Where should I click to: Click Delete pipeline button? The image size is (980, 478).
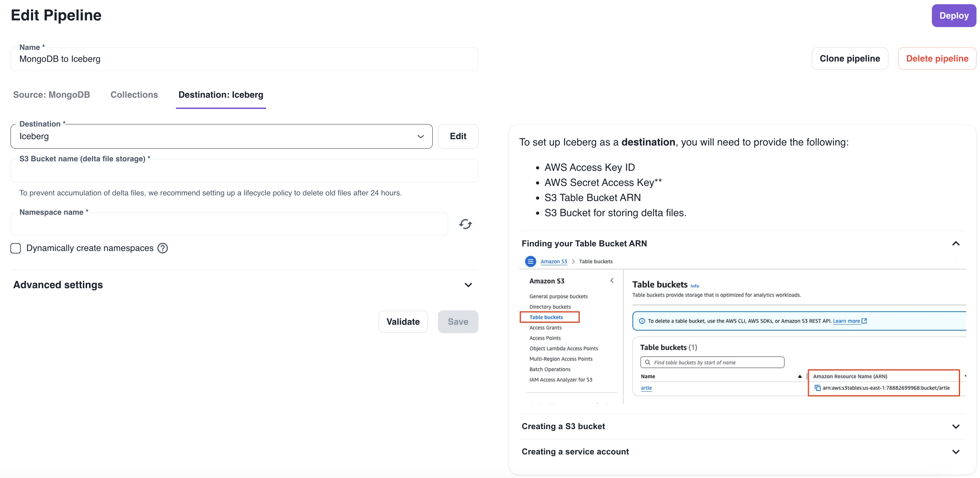(937, 59)
